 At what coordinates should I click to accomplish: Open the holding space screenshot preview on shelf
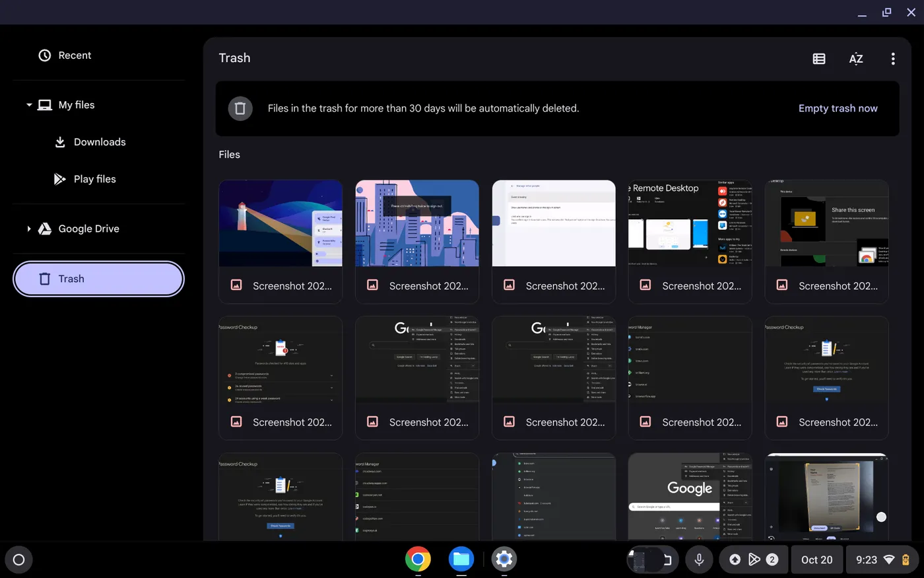point(652,560)
